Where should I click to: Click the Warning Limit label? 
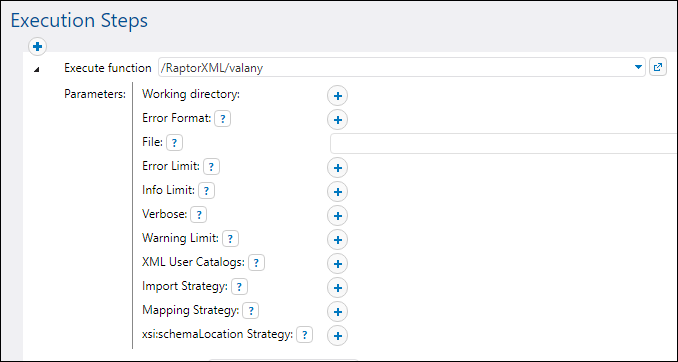point(181,238)
